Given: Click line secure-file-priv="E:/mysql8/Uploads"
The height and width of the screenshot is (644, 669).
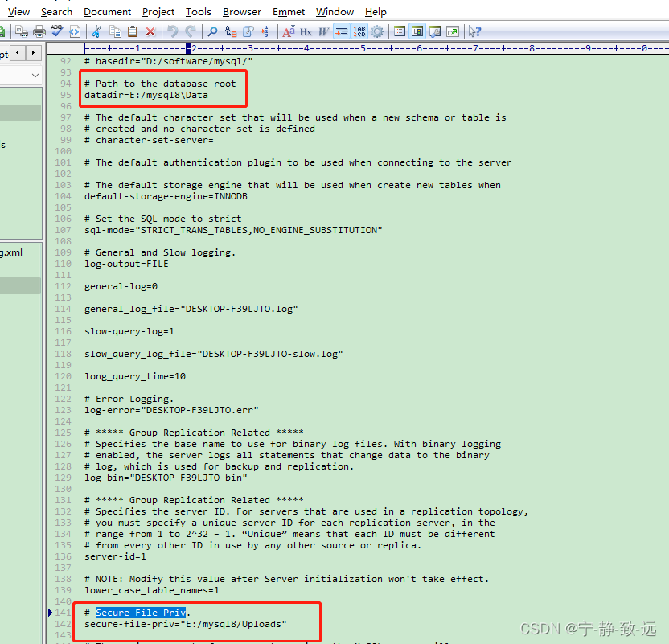Looking at the screenshot, I should [185, 624].
